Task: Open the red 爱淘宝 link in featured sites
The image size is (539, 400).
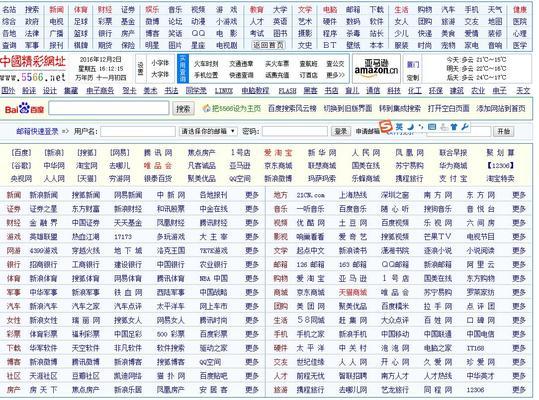Action: coord(278,153)
